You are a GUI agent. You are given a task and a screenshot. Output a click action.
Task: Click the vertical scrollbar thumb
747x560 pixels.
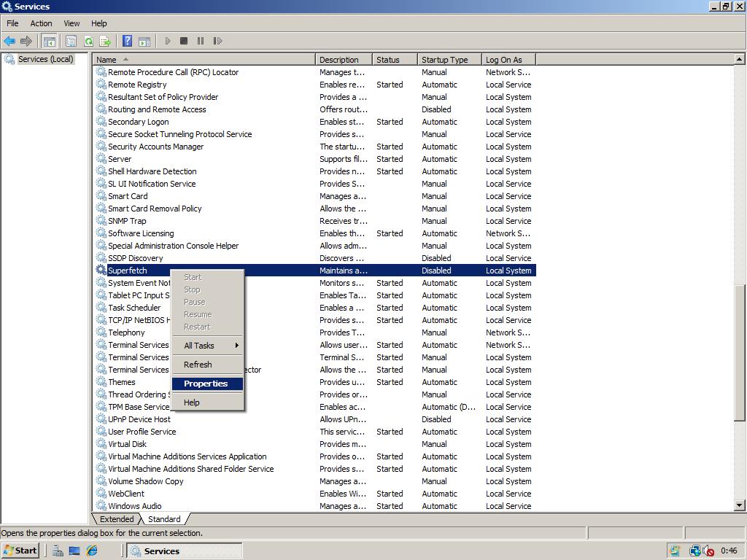739,352
